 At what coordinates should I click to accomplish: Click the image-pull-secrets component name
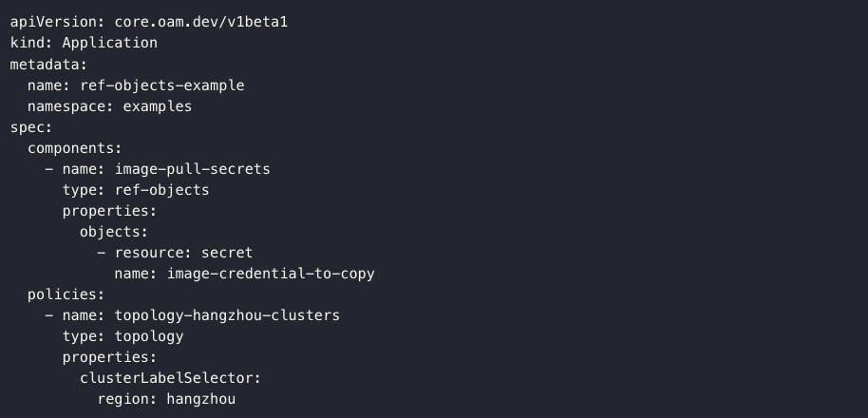(x=193, y=169)
